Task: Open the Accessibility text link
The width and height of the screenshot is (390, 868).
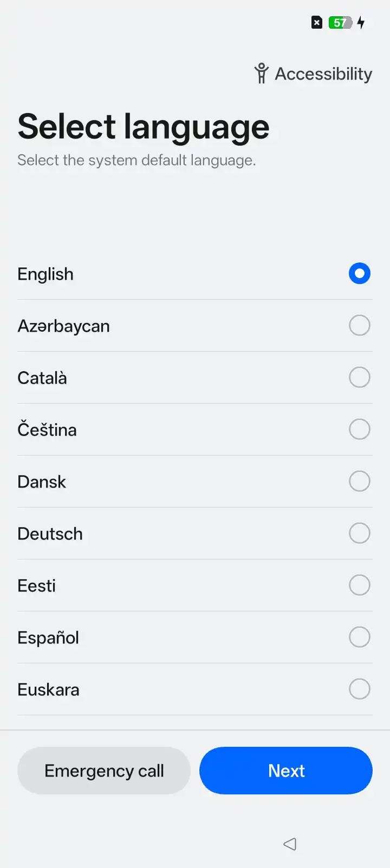Action: (x=323, y=74)
